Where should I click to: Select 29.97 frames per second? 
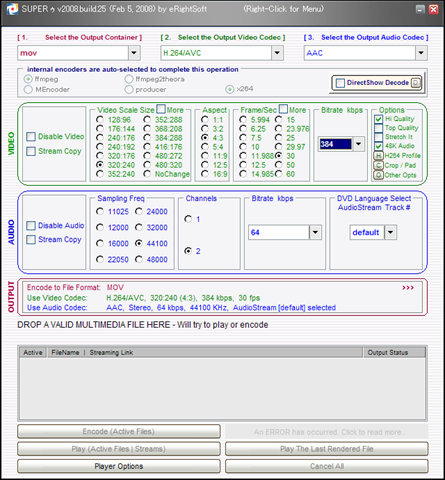click(279, 147)
